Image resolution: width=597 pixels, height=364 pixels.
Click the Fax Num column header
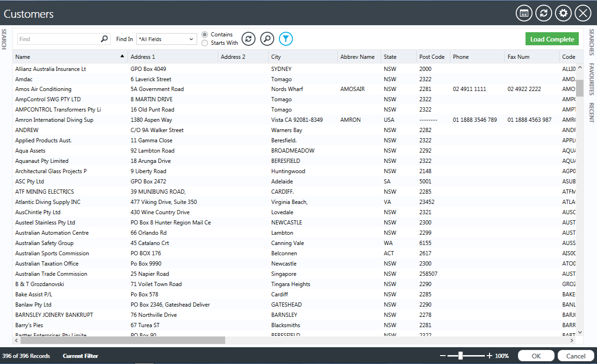[x=532, y=57]
